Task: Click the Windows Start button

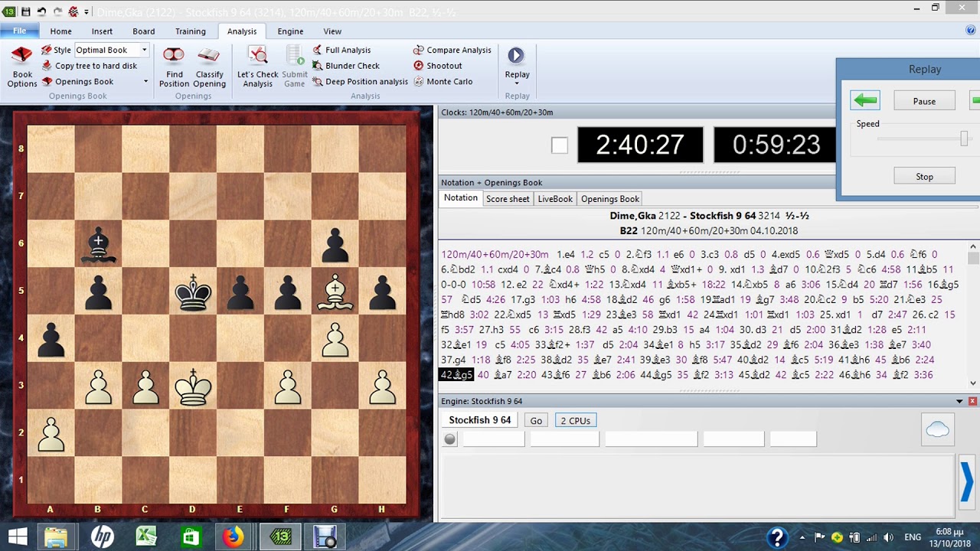Action: [17, 537]
